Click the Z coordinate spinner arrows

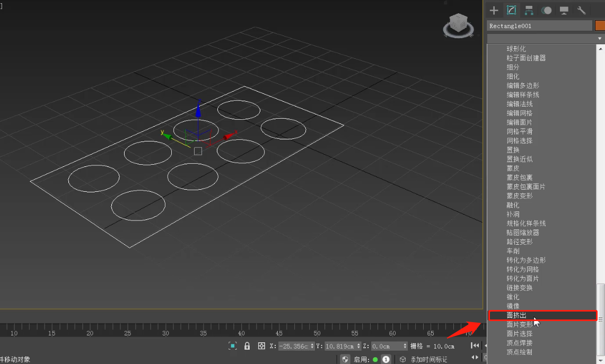coord(405,346)
